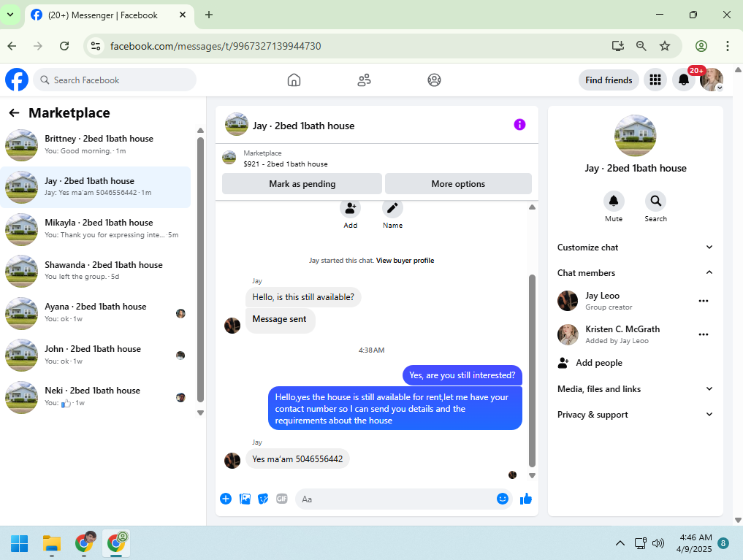Click the browser zoom magnifier icon

[x=641, y=46]
